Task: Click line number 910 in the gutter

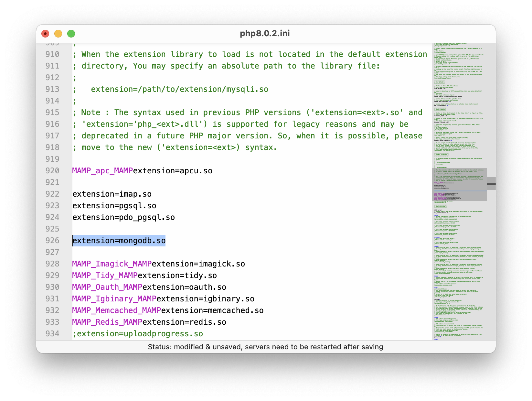Action: (52, 54)
